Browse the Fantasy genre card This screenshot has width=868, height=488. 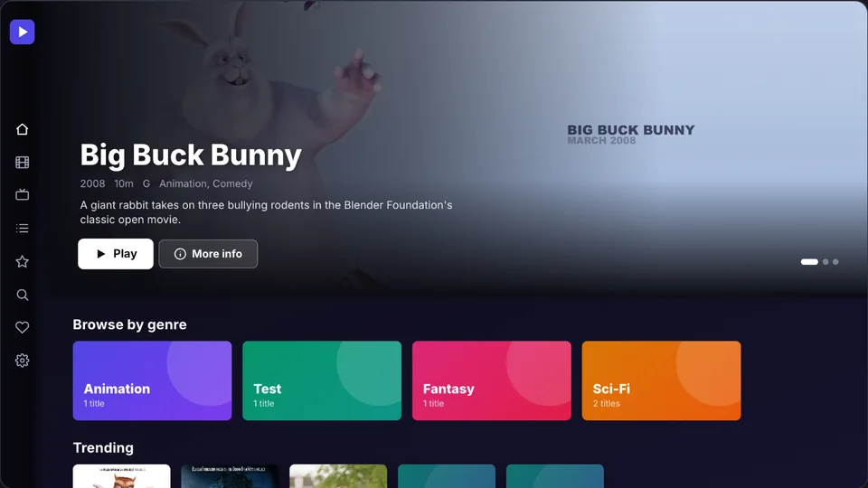click(492, 380)
